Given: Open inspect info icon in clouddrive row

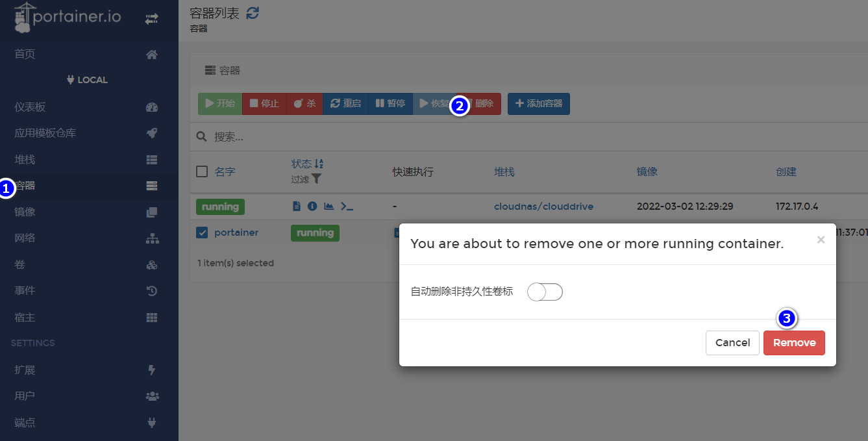Looking at the screenshot, I should 312,207.
